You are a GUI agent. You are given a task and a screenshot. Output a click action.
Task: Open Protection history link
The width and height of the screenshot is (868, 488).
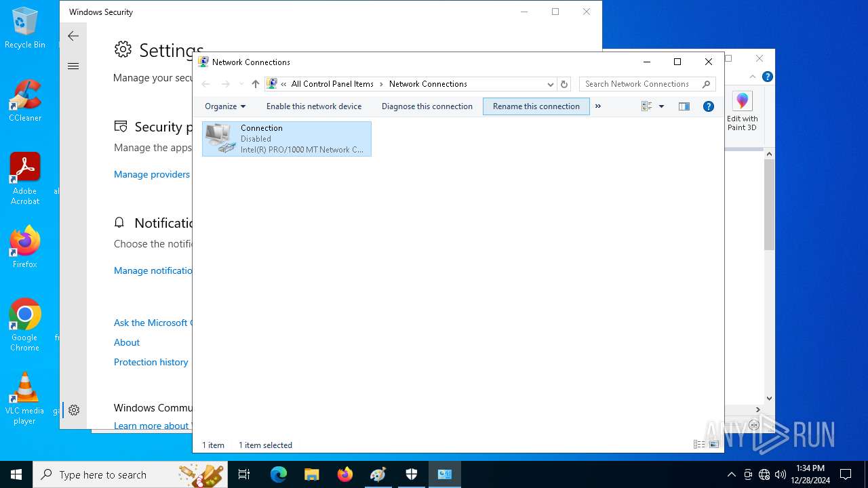pos(151,362)
